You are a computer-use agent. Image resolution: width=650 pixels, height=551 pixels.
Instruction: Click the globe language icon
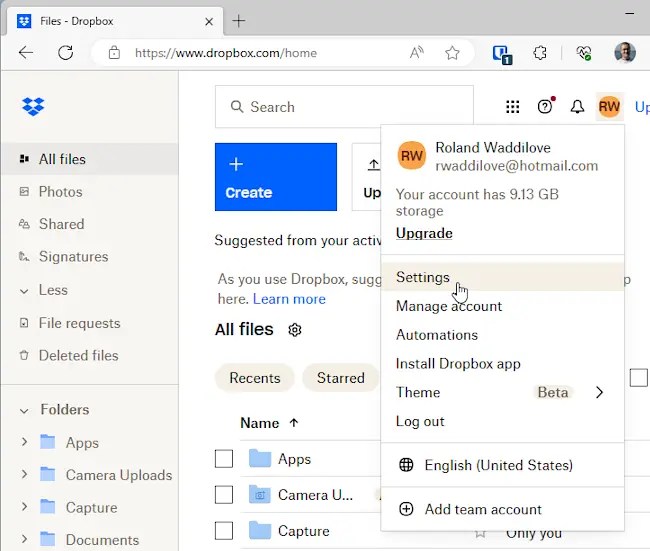(406, 465)
